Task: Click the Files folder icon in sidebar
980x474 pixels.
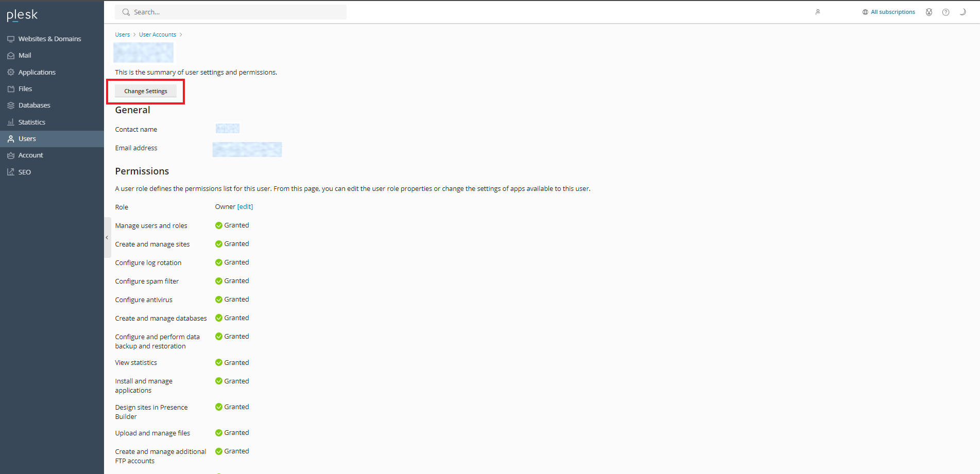Action: click(11, 89)
